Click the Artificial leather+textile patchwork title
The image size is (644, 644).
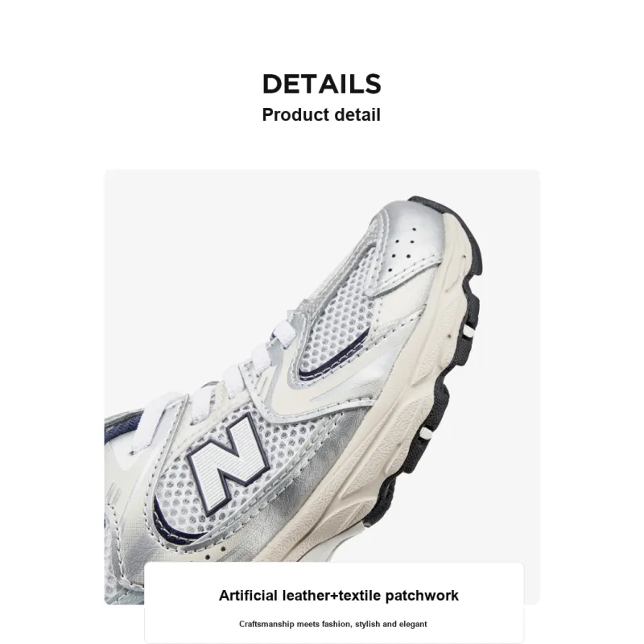click(338, 595)
